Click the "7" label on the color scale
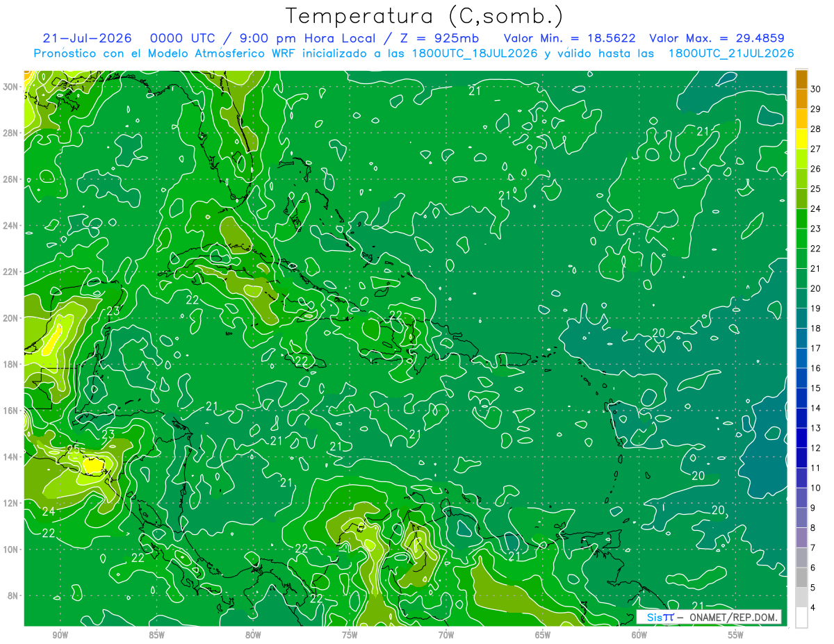The image size is (834, 644). (x=813, y=548)
